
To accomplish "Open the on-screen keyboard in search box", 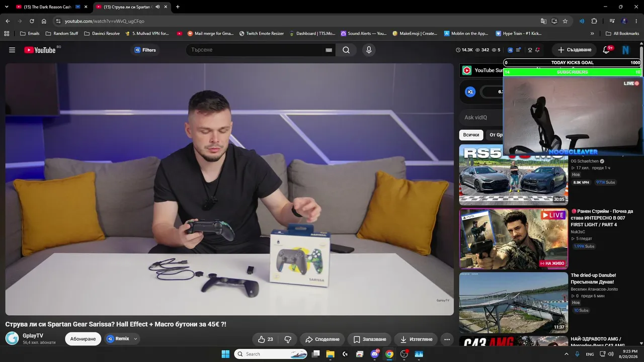I will tap(329, 50).
